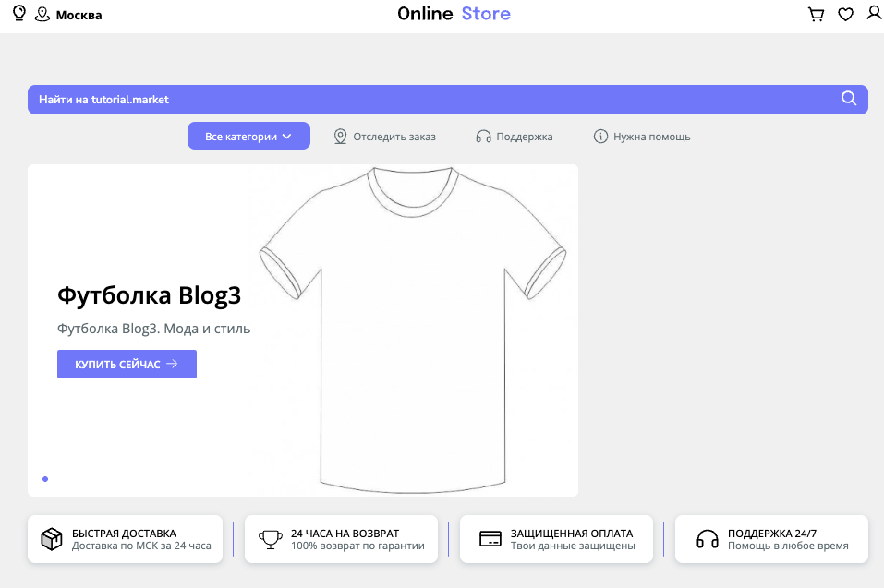Select the purple carousel slide dot
Image resolution: width=884 pixels, height=588 pixels.
pos(45,479)
